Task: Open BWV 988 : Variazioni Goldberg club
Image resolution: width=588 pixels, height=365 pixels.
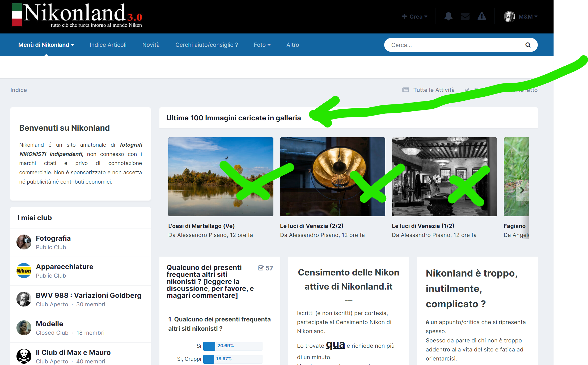Action: 88,295
